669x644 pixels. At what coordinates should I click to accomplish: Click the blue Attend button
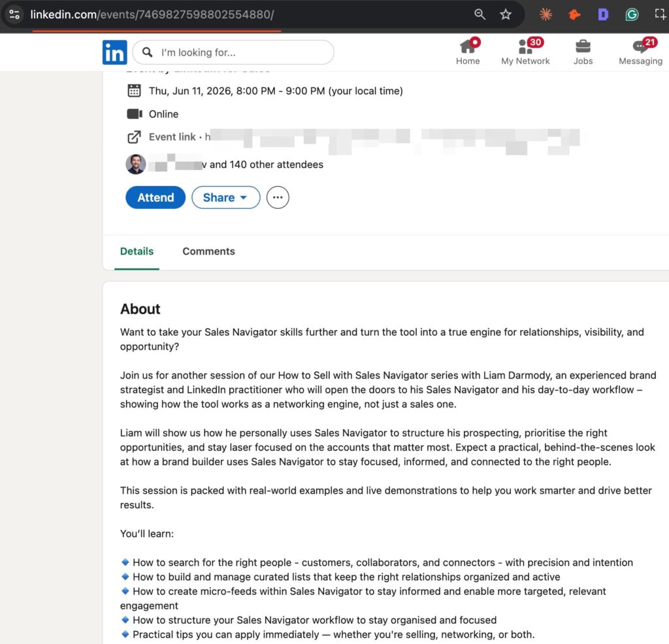[x=155, y=197]
